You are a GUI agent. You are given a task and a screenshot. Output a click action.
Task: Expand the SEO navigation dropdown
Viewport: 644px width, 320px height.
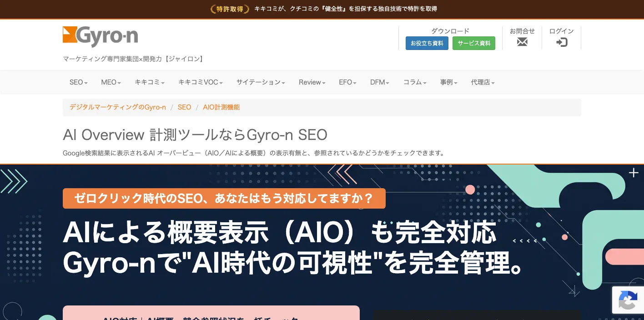coord(78,82)
